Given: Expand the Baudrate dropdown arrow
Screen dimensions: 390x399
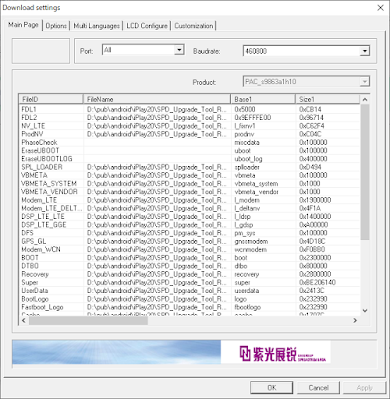Looking at the screenshot, I should pyautogui.click(x=365, y=51).
